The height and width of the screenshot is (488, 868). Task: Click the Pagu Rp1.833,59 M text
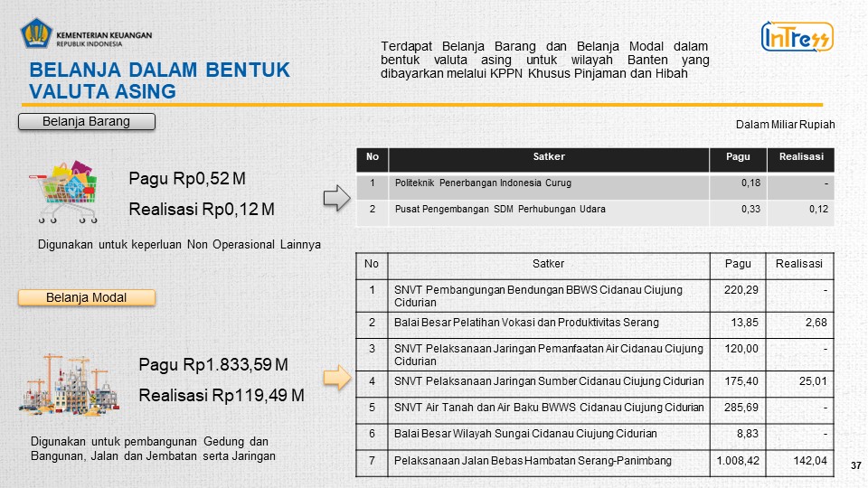[x=213, y=365]
